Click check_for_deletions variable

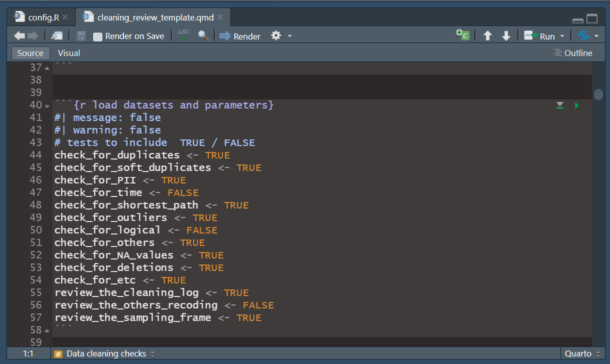(113, 267)
